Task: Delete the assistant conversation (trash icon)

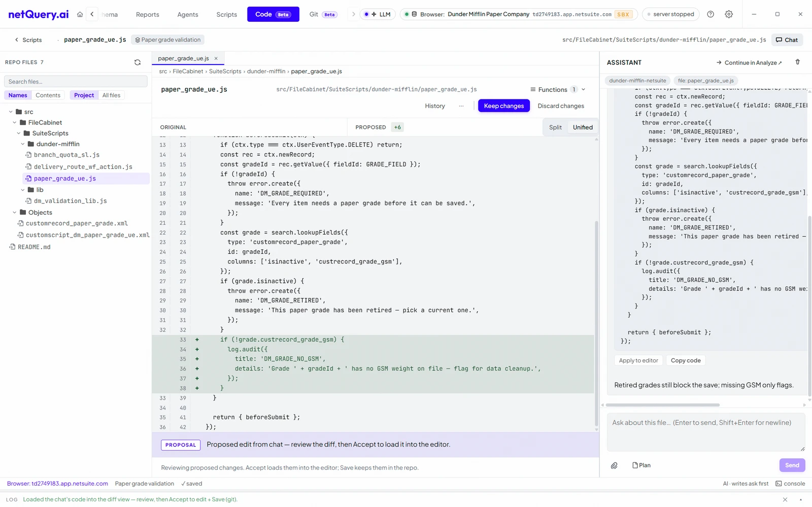Action: (797, 62)
